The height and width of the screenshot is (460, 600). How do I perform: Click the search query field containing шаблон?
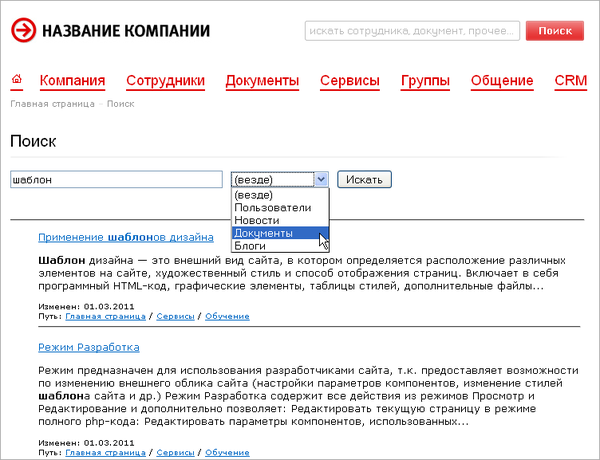[x=116, y=180]
